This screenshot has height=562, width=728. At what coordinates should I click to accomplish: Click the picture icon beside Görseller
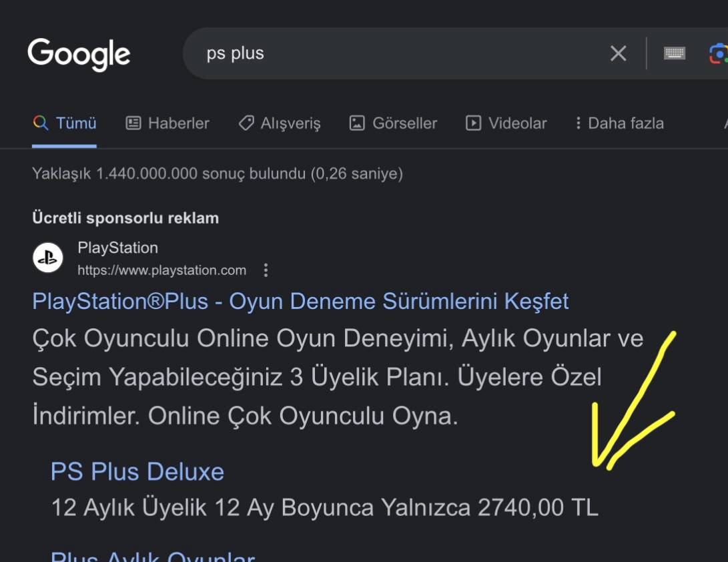pyautogui.click(x=356, y=123)
